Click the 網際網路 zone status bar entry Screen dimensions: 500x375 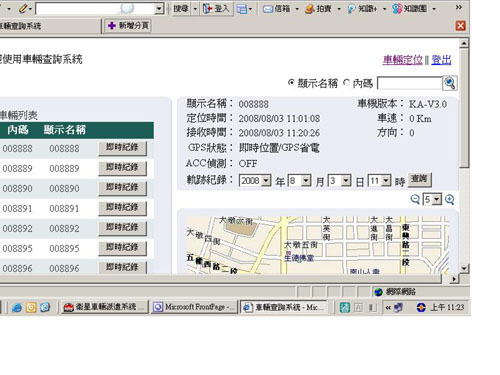(x=395, y=292)
